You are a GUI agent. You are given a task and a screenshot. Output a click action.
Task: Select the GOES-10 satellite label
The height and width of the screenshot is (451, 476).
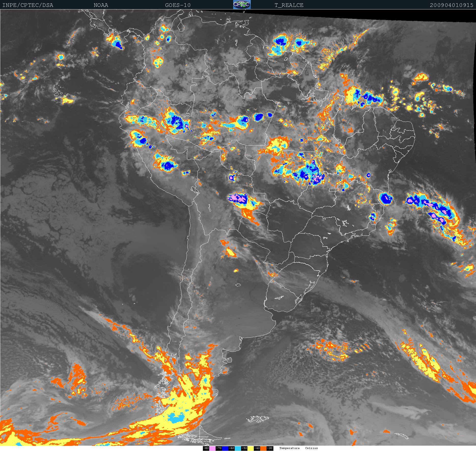click(178, 5)
